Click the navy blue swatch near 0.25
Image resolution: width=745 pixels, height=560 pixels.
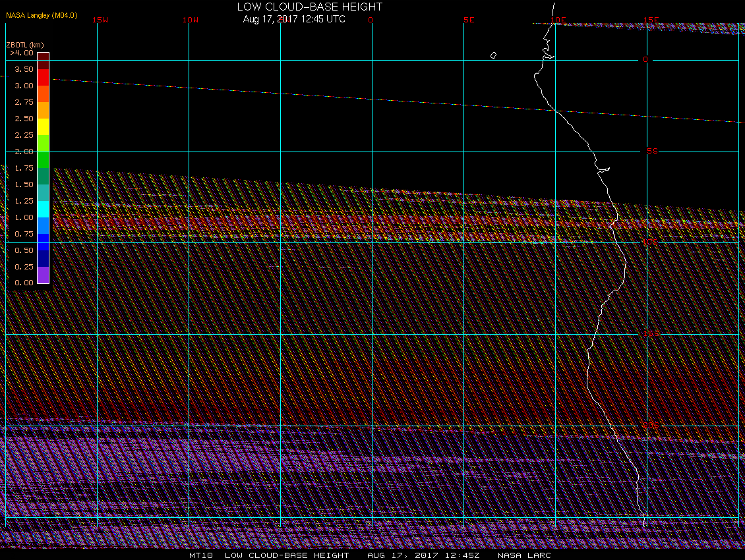[43, 258]
